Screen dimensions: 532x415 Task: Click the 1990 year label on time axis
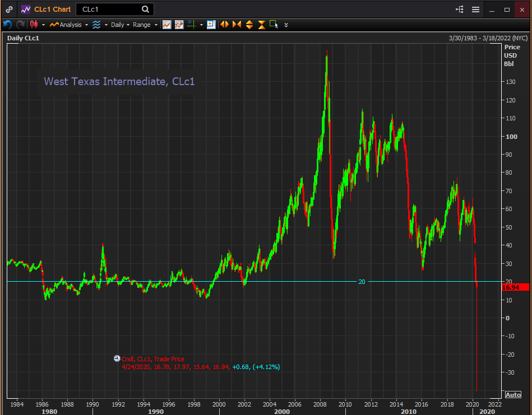pos(92,404)
